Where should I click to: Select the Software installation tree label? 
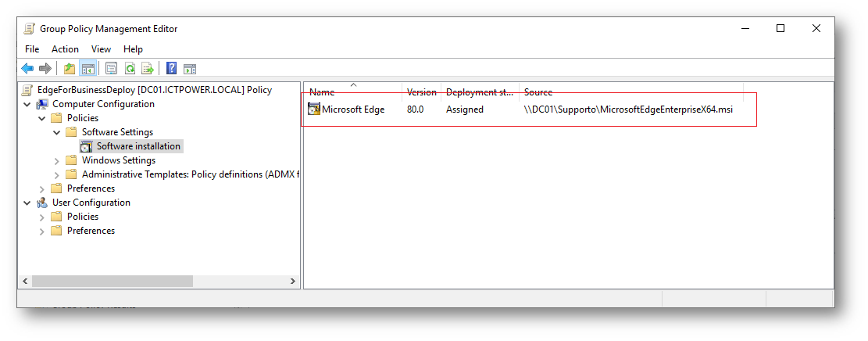click(x=138, y=146)
